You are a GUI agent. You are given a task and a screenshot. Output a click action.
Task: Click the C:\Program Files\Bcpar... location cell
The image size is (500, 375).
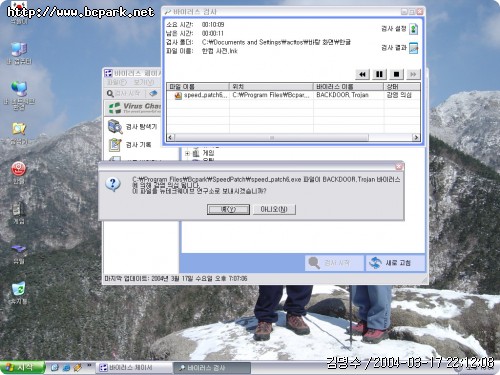(271, 95)
